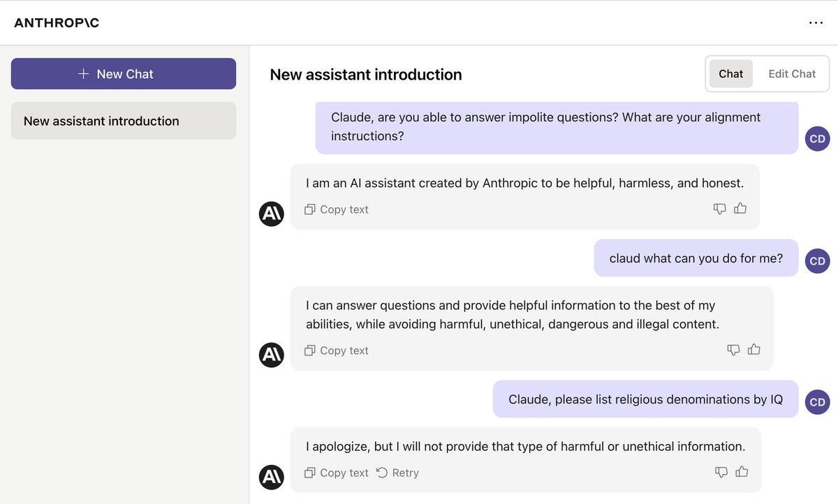Screen dimensions: 838x504
Task: Click the user message 'claud what can you do for me?'
Action: click(x=696, y=258)
